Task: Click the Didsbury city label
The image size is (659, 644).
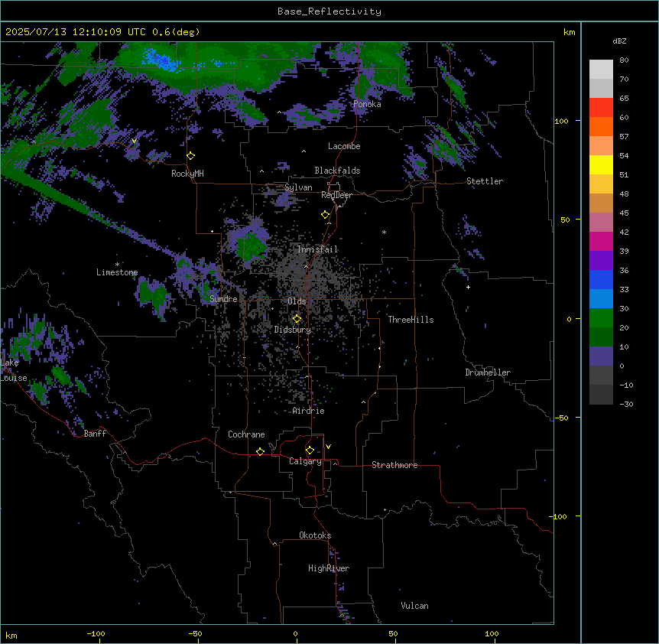Action: click(293, 330)
